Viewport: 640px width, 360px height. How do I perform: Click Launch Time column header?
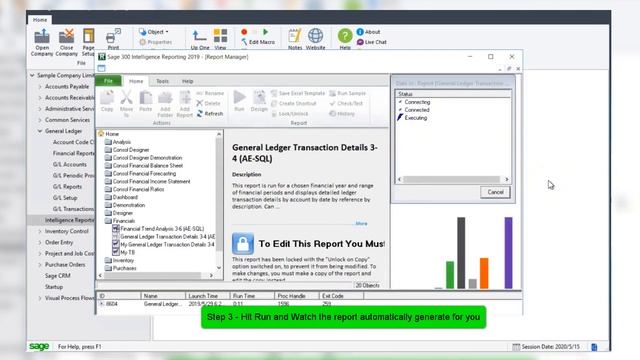(x=208, y=296)
